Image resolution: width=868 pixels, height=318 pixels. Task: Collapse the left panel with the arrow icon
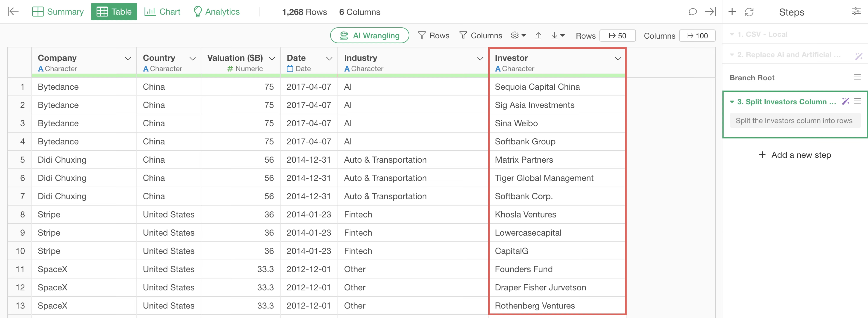click(x=13, y=12)
